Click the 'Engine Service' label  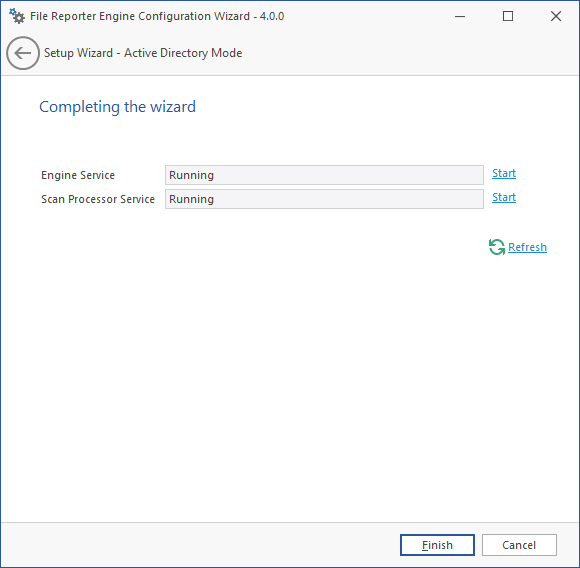pyautogui.click(x=78, y=175)
